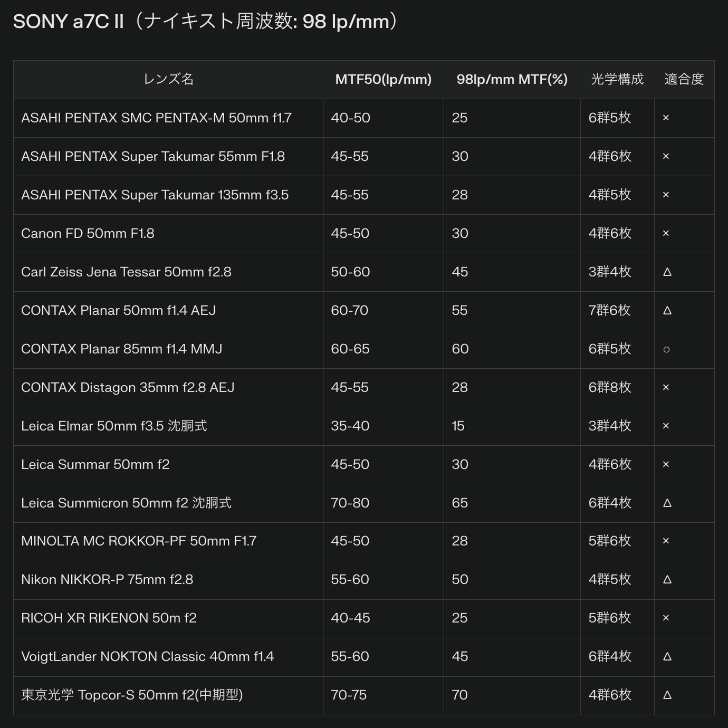Click the × rating for Canon FD 50mm

[x=666, y=233]
